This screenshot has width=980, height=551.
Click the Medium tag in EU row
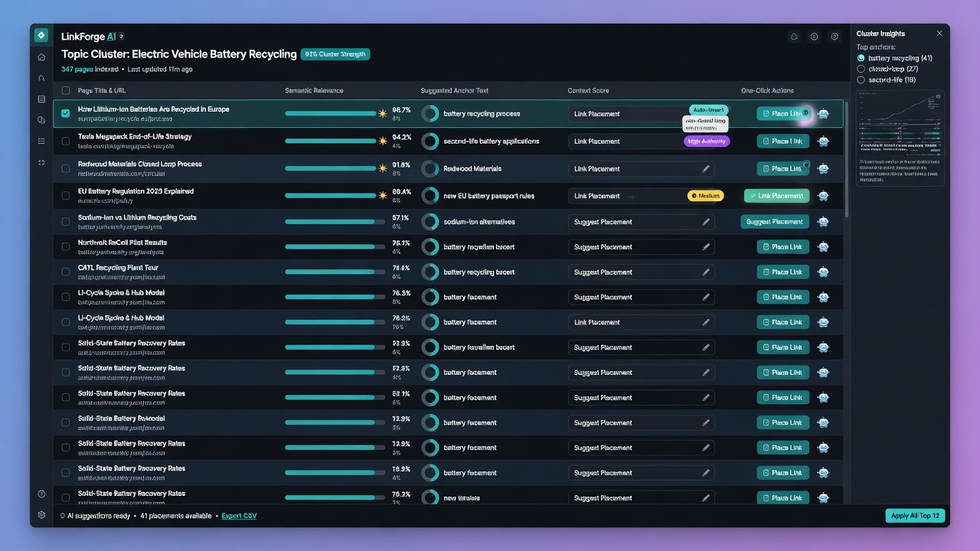tap(706, 196)
